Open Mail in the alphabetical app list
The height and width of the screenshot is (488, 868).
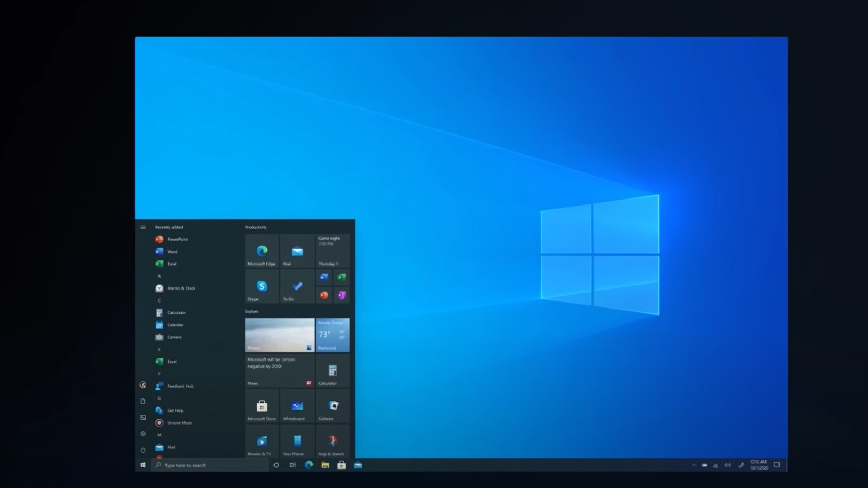165,447
